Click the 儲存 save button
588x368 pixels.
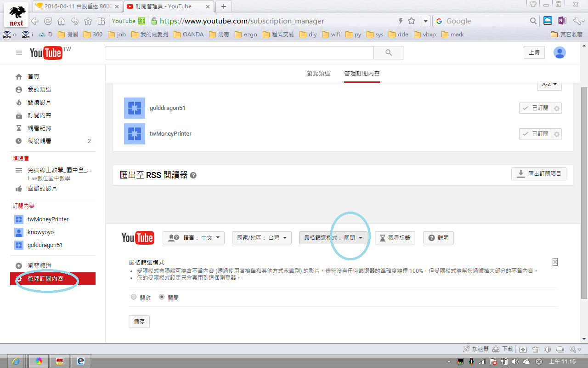click(139, 322)
